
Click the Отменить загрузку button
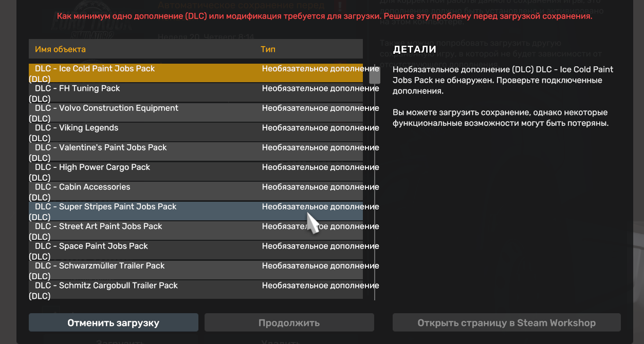(x=114, y=322)
